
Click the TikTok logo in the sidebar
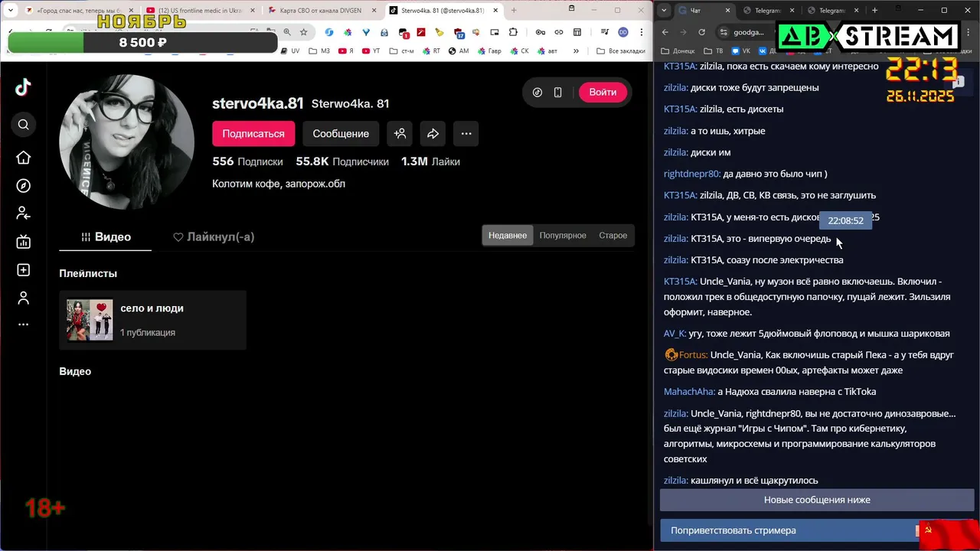[x=23, y=87]
